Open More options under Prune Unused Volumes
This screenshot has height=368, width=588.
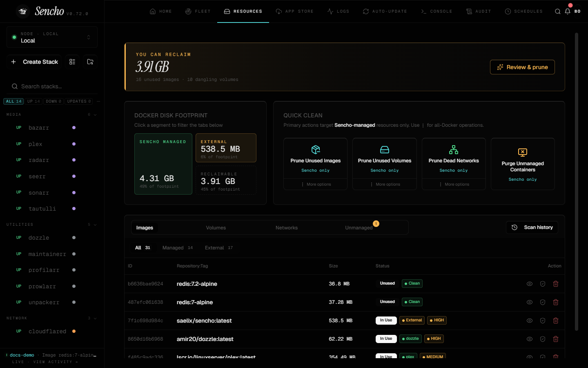point(385,184)
